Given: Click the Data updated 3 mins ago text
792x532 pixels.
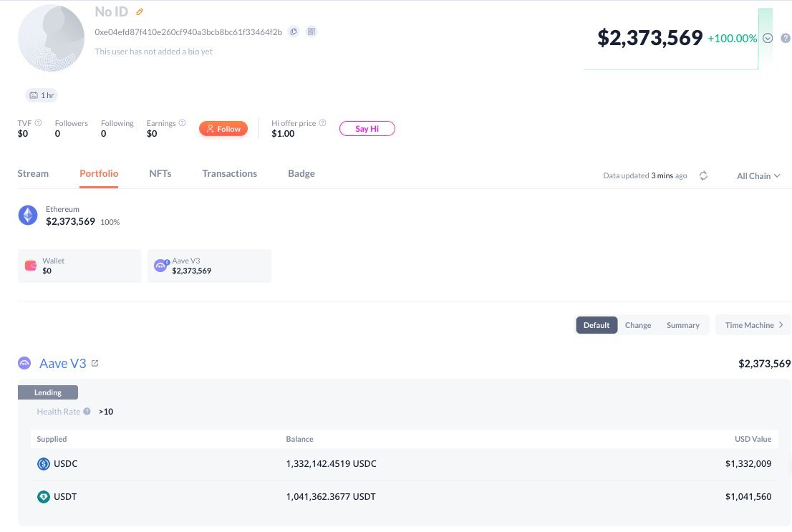Looking at the screenshot, I should [x=645, y=176].
